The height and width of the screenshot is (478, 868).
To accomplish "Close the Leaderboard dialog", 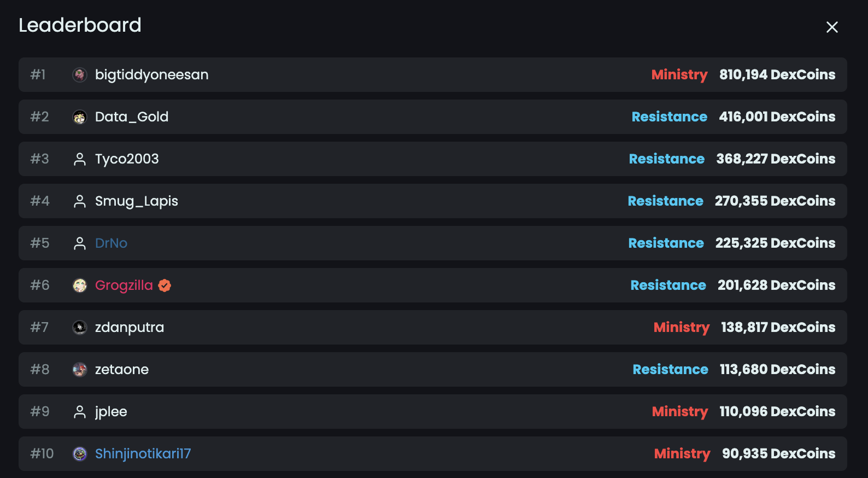I will [x=832, y=27].
